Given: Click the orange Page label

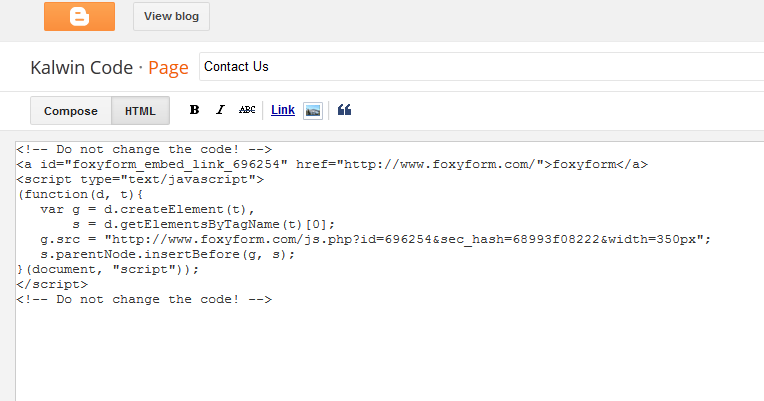Looking at the screenshot, I should [168, 67].
